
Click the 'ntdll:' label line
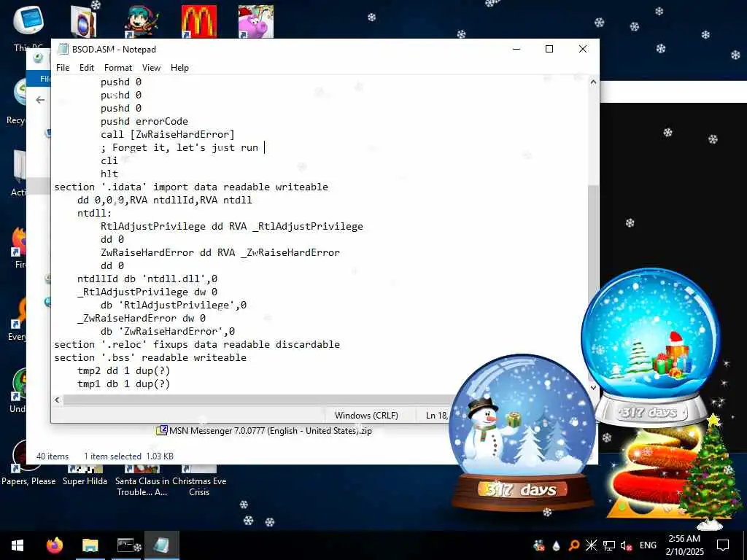(x=94, y=213)
